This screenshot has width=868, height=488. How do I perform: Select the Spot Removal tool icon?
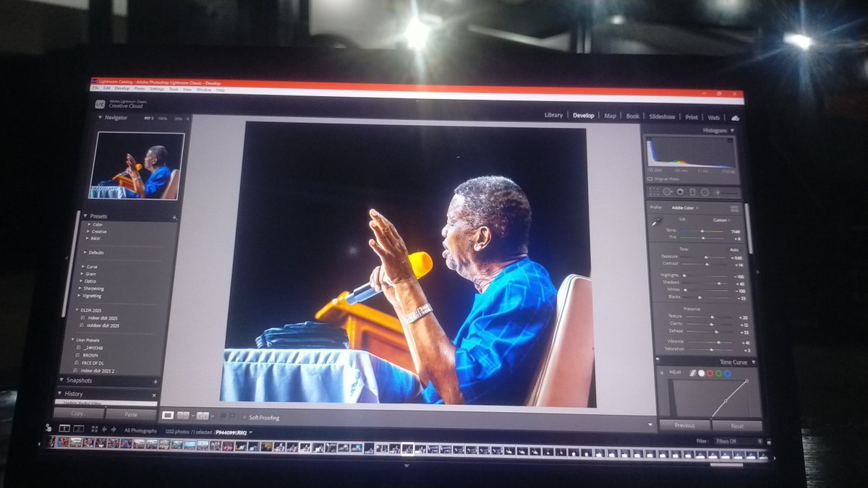point(667,192)
